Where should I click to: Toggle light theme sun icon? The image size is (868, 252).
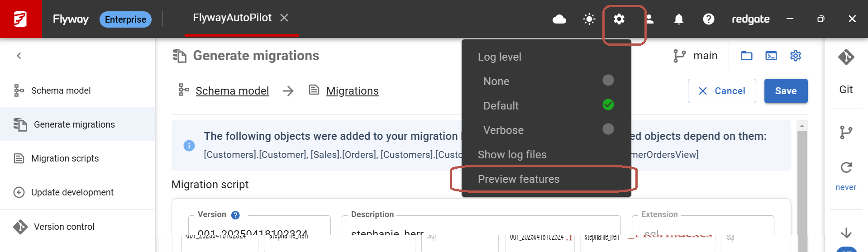coord(589,19)
